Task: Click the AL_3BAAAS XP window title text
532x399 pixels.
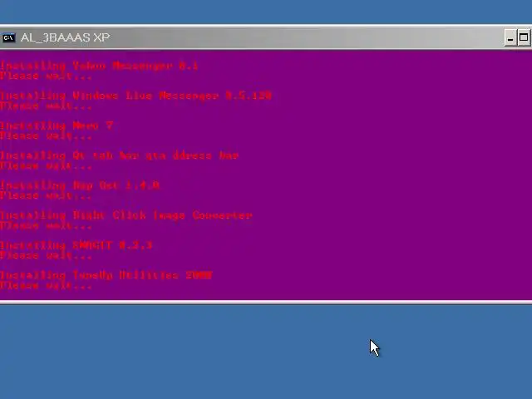Action: tap(65, 37)
